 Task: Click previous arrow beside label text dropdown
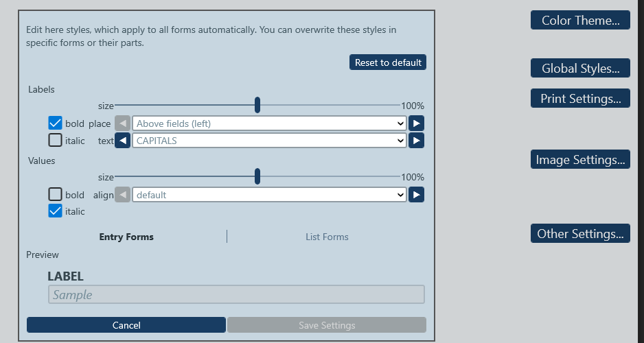(122, 141)
